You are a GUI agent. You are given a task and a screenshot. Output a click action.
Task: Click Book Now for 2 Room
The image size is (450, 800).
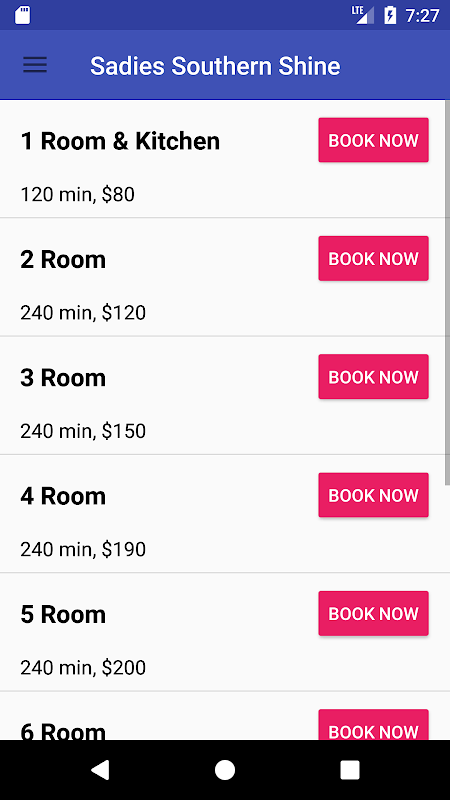point(373,259)
